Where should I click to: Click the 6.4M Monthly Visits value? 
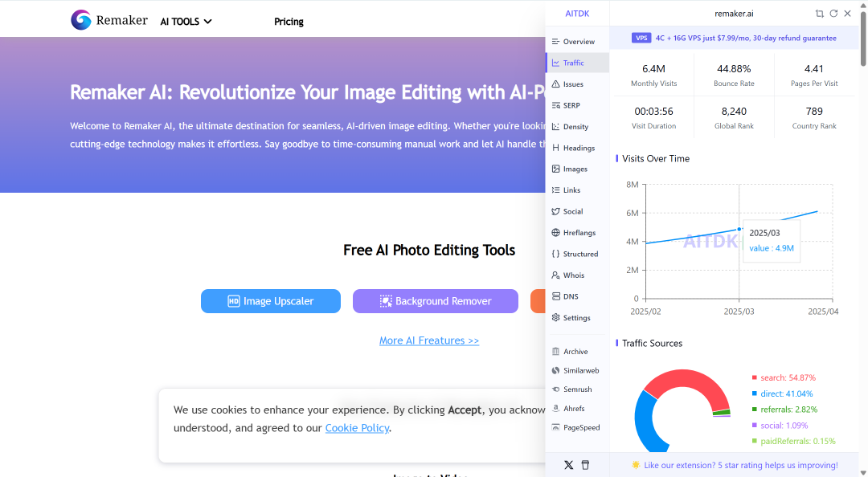point(653,69)
